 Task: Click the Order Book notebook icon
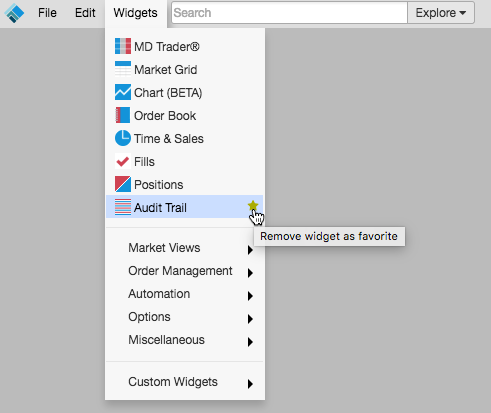123,115
